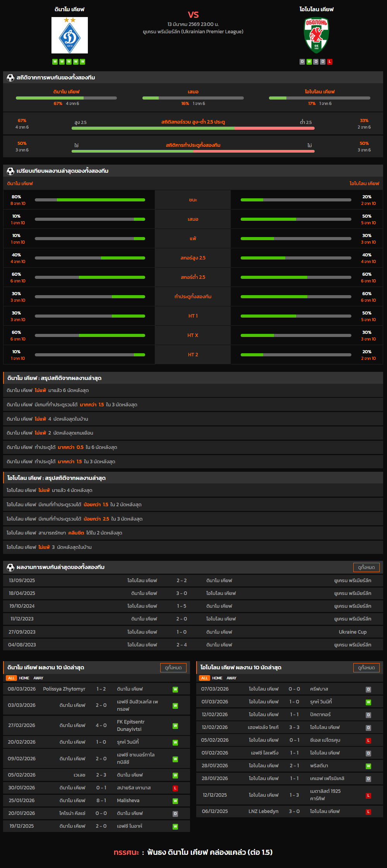This screenshot has height=868, width=387.
Task: Click the over/under 2.5 goals statistics bar
Action: pos(193,128)
